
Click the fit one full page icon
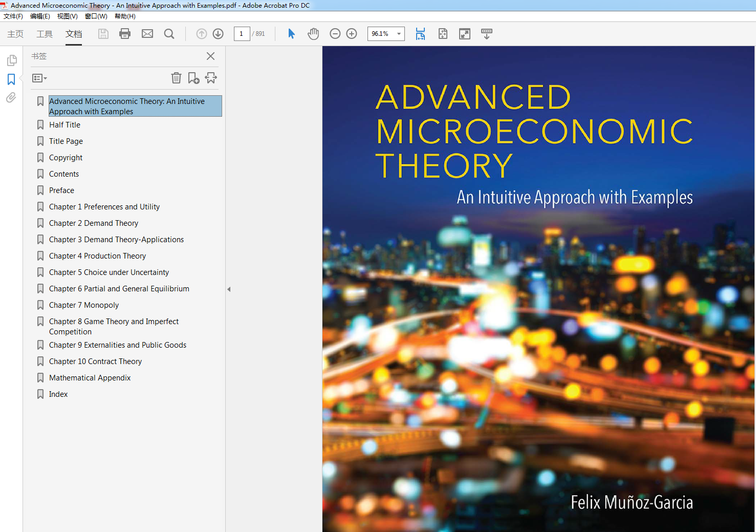pyautogui.click(x=443, y=34)
